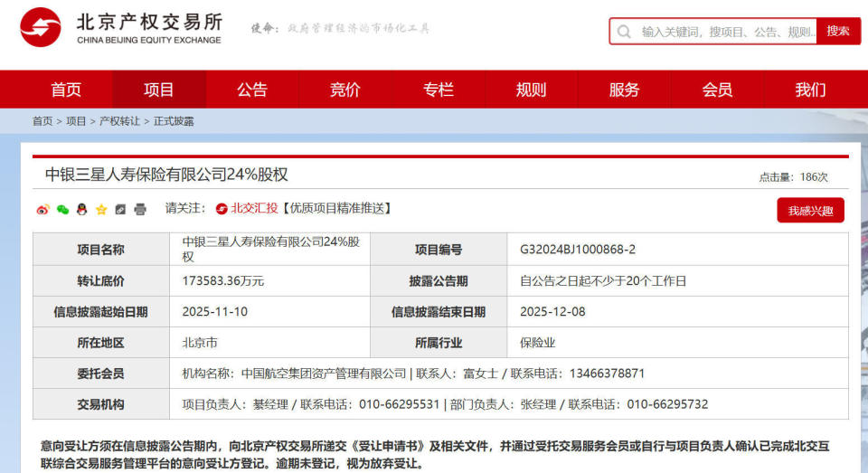Share via the Weibo icon

(x=42, y=209)
